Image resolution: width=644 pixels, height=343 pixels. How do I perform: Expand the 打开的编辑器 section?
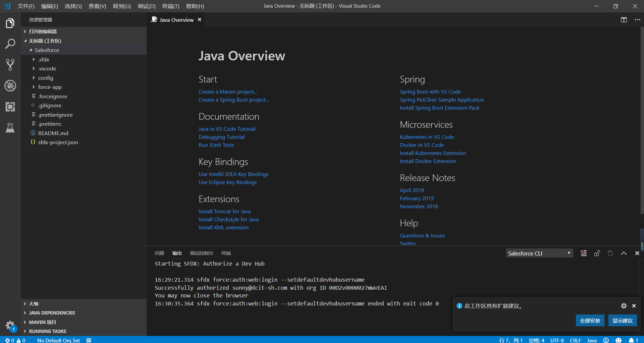click(84, 32)
